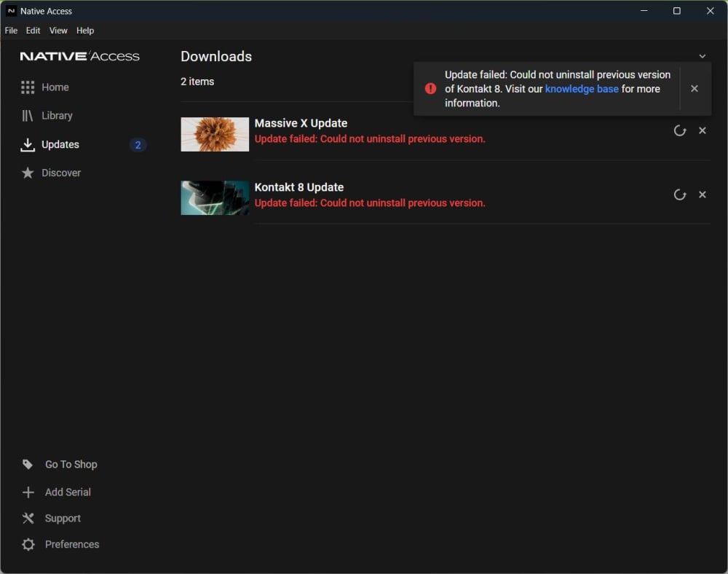The image size is (728, 574).
Task: Retry the Kontakt 8 Update
Action: point(680,194)
